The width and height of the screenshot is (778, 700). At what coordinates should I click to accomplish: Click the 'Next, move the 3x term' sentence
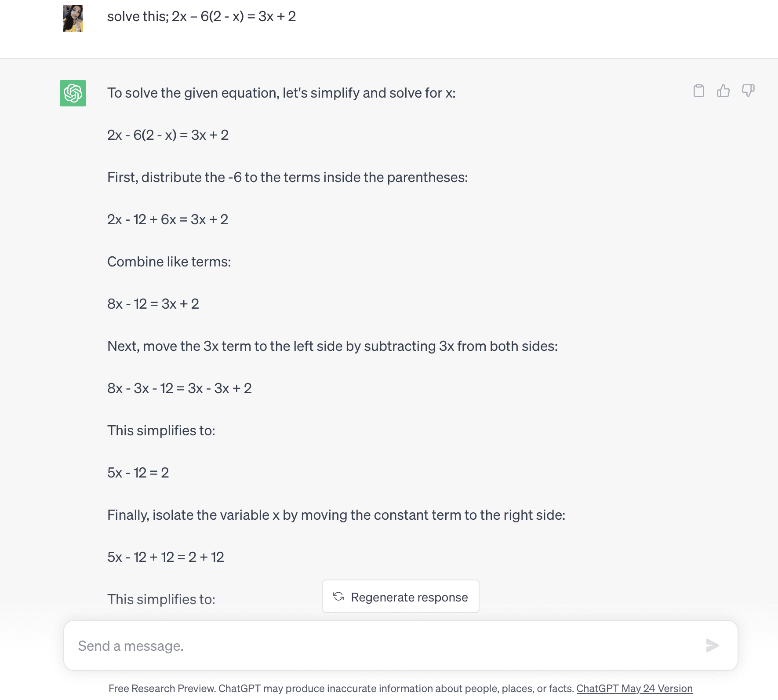click(332, 346)
